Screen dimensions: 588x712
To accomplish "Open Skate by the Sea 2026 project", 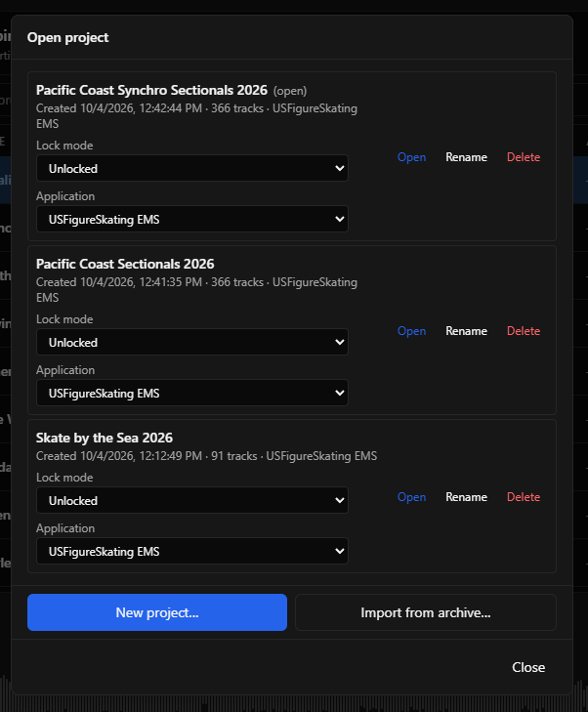I will (x=411, y=497).
